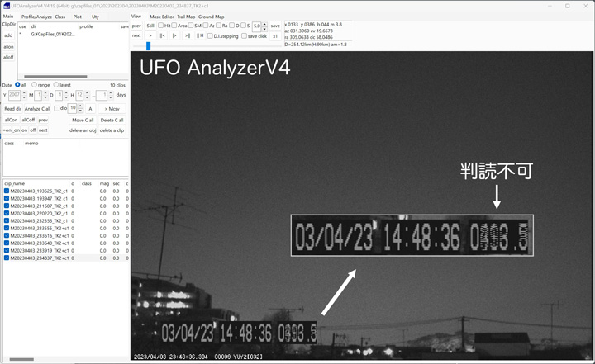595x364 pixels.
Task: Increase the H hour stepper
Action: (x=87, y=93)
